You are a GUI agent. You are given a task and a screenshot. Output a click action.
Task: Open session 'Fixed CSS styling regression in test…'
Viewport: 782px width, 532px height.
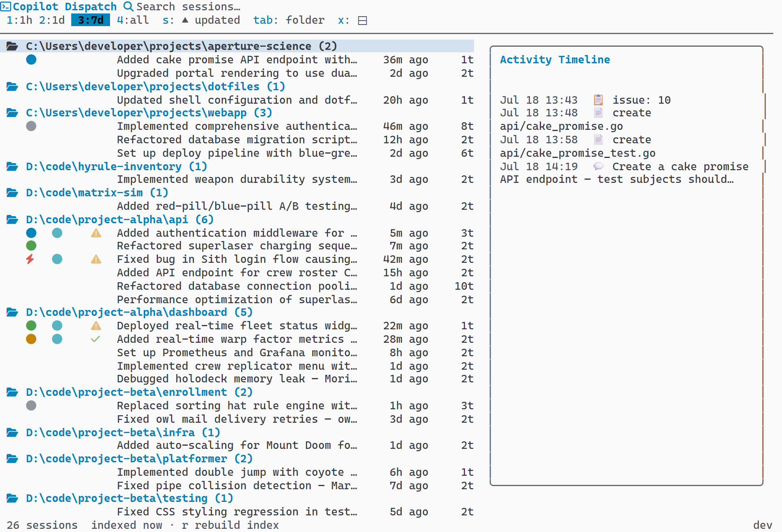[x=237, y=512]
